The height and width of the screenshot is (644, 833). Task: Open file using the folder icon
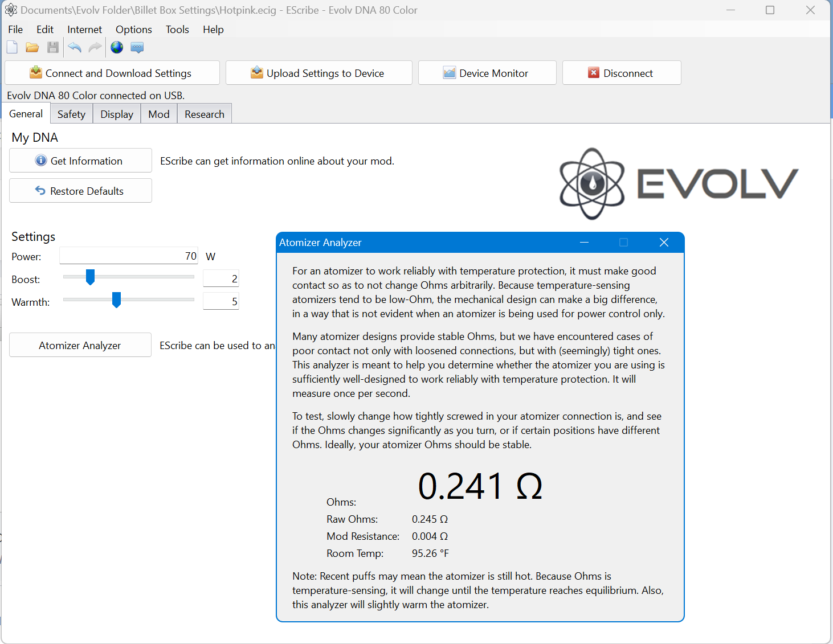32,47
